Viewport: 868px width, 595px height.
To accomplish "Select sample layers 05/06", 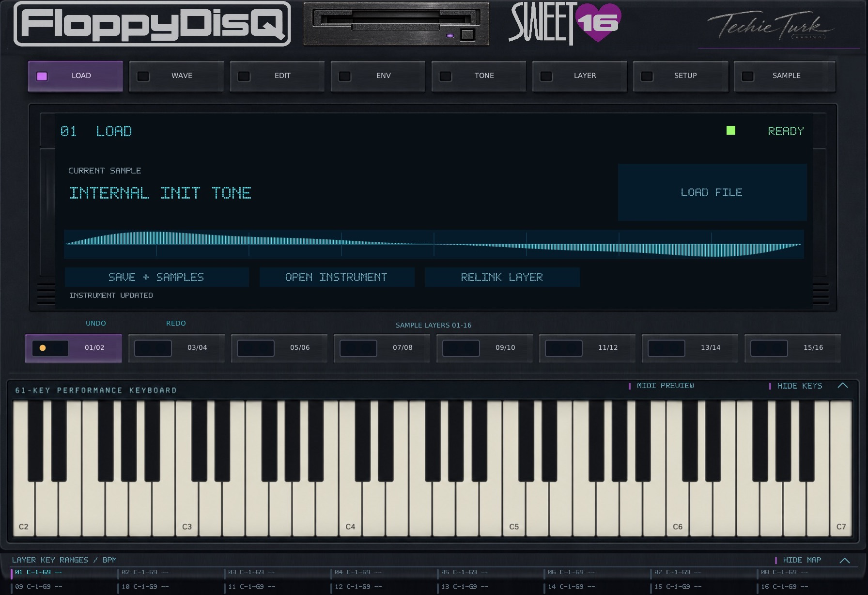I will point(279,348).
